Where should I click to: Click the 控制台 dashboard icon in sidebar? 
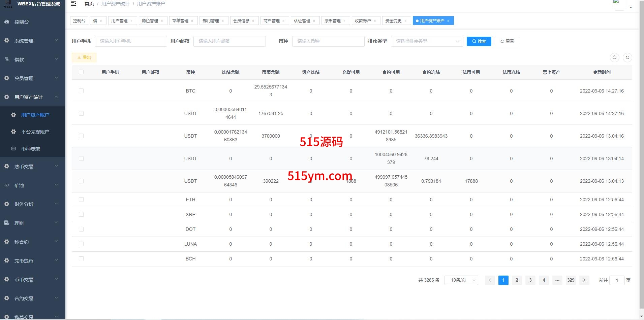7,22
